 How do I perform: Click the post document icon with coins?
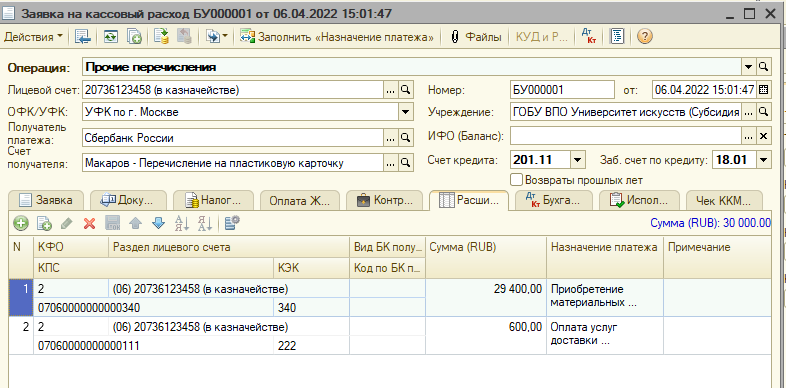[x=161, y=37]
